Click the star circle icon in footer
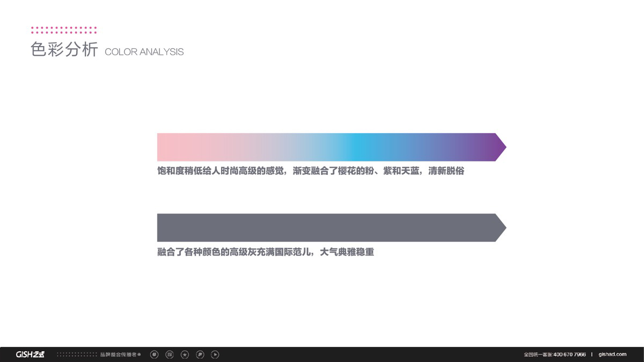The width and height of the screenshot is (644, 362). [x=185, y=354]
